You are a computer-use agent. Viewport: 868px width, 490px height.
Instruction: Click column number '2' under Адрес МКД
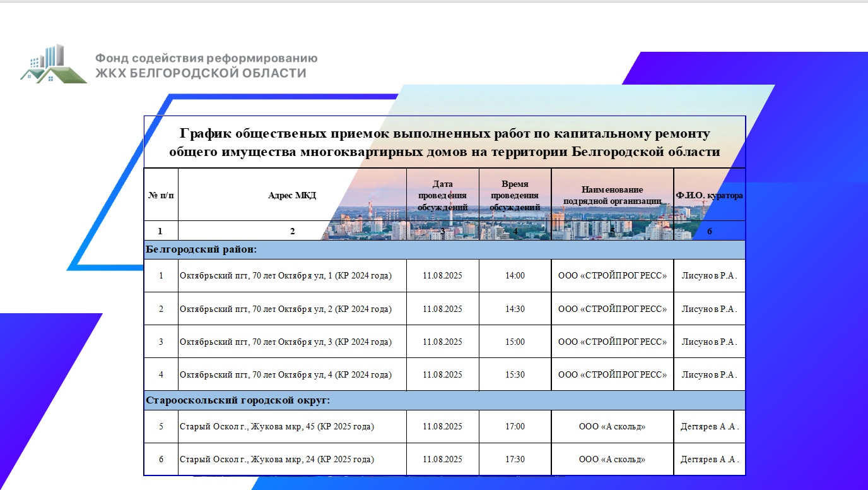tap(292, 231)
